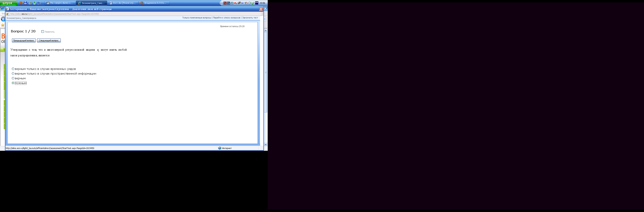Switch to Doc1.doc Word taskbar window
The image size is (644, 212).
click(123, 3)
